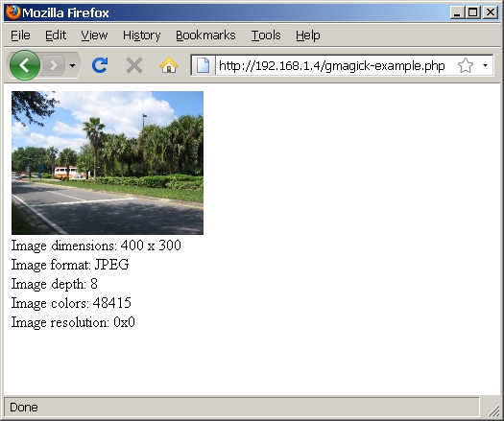Click the Firefox logo in title bar
The image size is (504, 421).
tap(13, 12)
